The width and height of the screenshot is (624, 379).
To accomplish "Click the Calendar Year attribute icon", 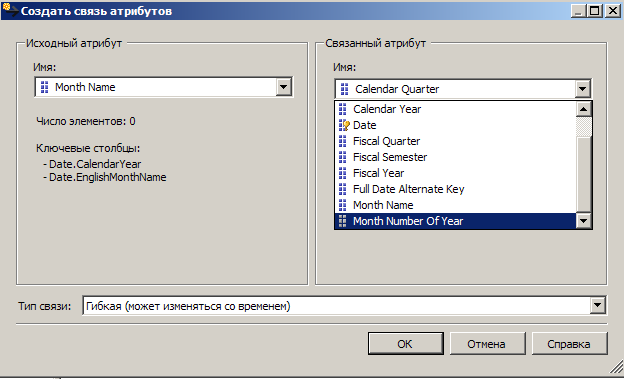I will click(x=342, y=109).
